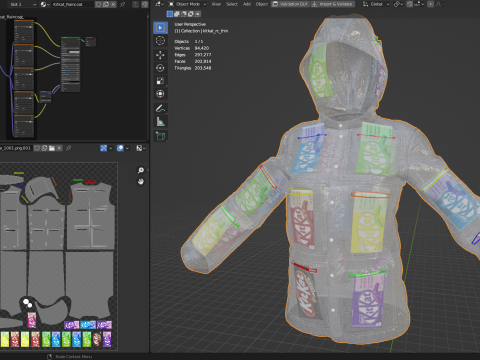
Task: Unlink the Kitkat_Raincoat material
Action: 113,4
